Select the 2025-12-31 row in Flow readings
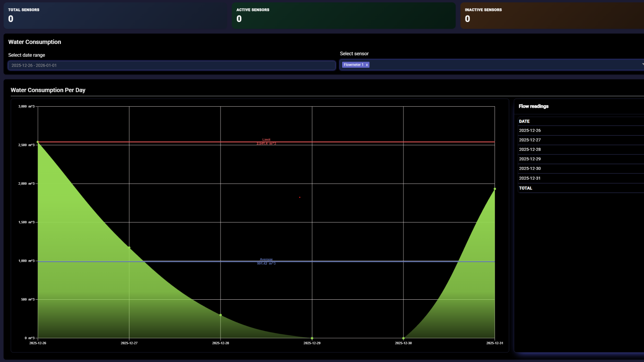The height and width of the screenshot is (362, 644). click(x=530, y=178)
